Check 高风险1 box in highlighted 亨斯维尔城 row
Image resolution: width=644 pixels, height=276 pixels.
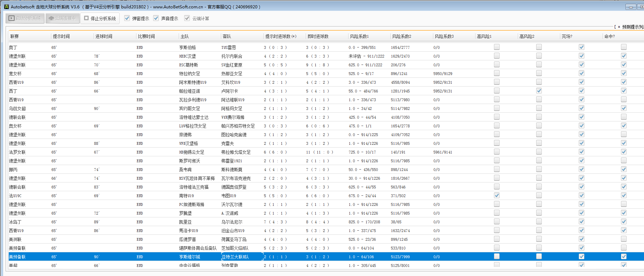pos(497,256)
